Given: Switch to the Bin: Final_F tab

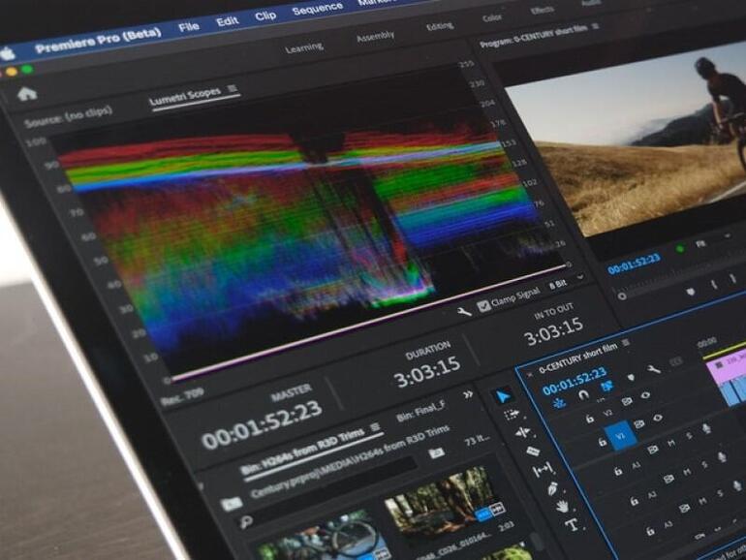Looking at the screenshot, I should pos(421,411).
